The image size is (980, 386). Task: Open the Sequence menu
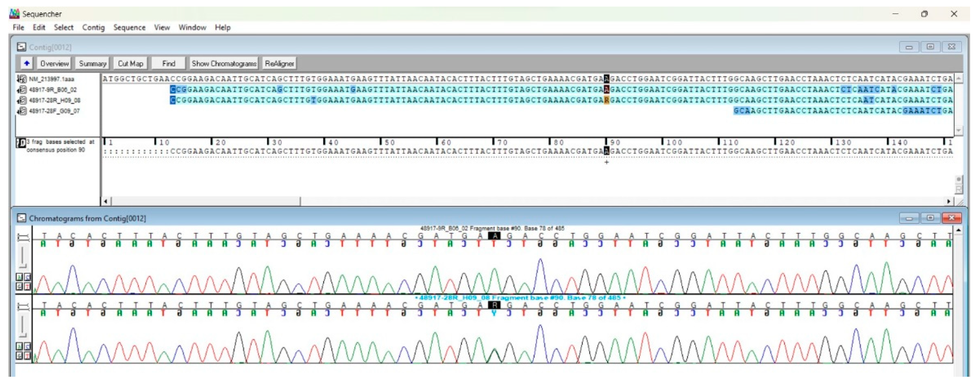(x=129, y=27)
